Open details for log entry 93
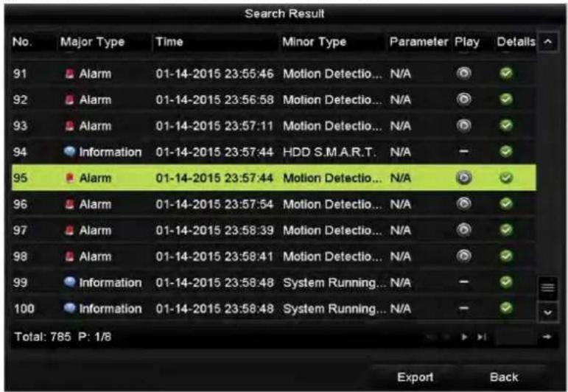The width and height of the screenshot is (568, 392). 506,126
